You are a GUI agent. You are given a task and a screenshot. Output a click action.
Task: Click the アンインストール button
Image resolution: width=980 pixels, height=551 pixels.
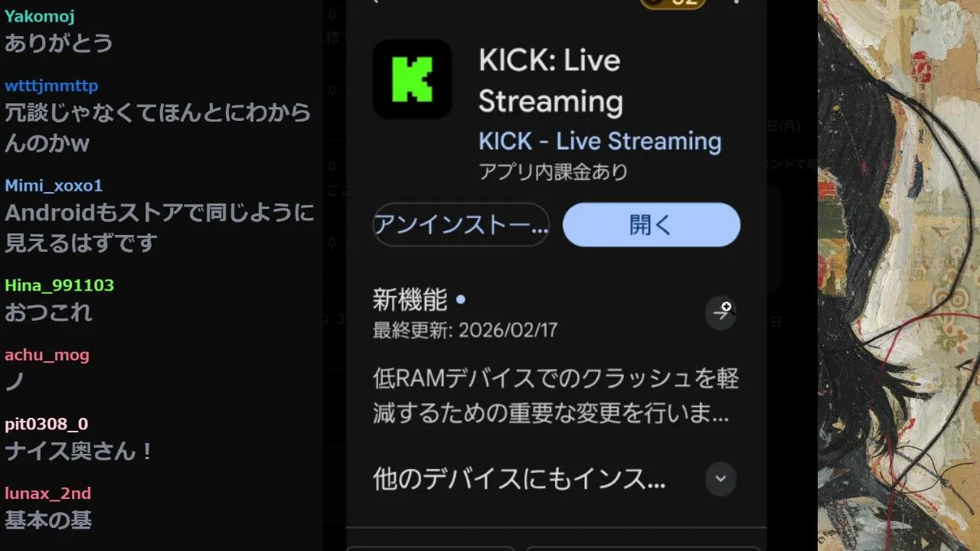coord(461,225)
